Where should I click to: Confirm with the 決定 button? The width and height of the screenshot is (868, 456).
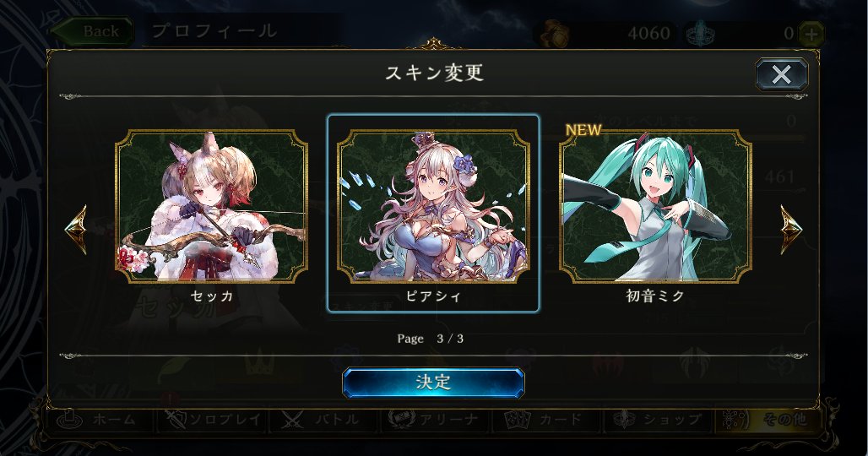click(x=433, y=383)
